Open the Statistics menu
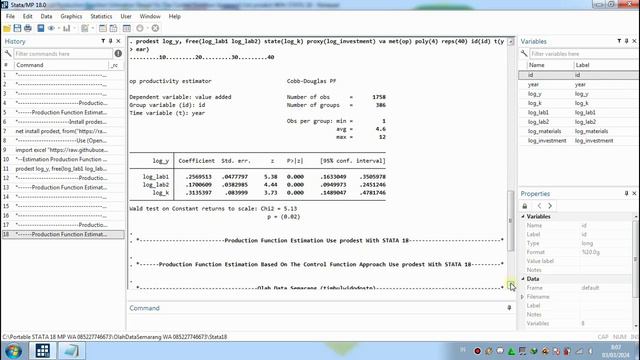Image resolution: width=640 pixels, height=360 pixels. click(x=101, y=16)
